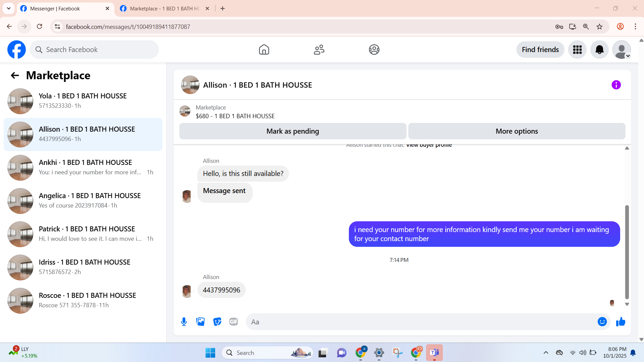Open the account profile picture menu
This screenshot has width=644, height=362.
[622, 50]
